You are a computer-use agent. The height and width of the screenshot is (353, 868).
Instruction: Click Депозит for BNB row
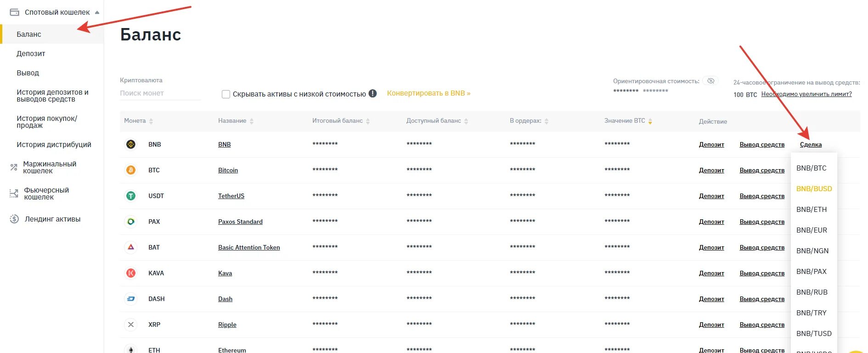pos(711,144)
